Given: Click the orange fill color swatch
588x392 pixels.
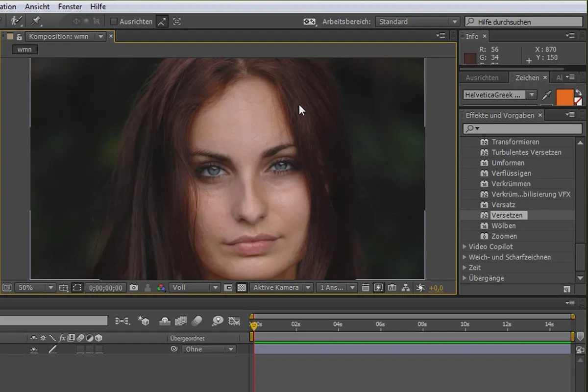Looking at the screenshot, I should [x=565, y=97].
